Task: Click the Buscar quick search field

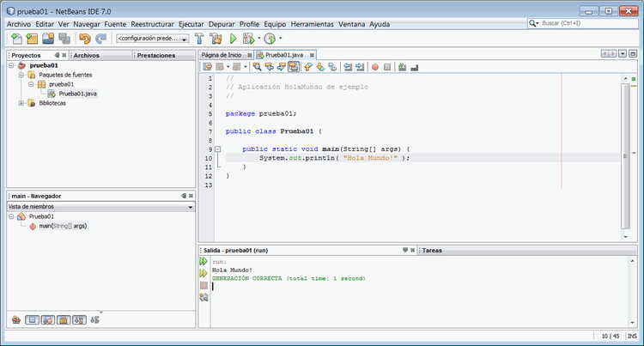Action: (x=582, y=23)
